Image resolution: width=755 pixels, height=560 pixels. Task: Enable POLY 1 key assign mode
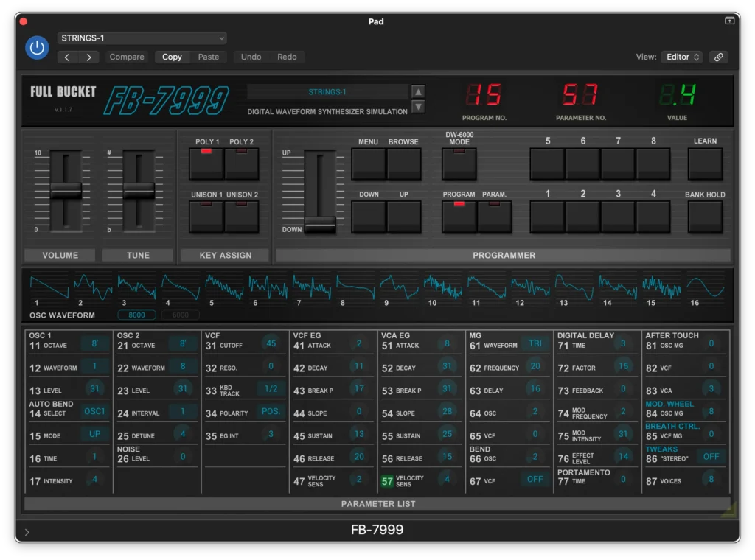point(206,164)
